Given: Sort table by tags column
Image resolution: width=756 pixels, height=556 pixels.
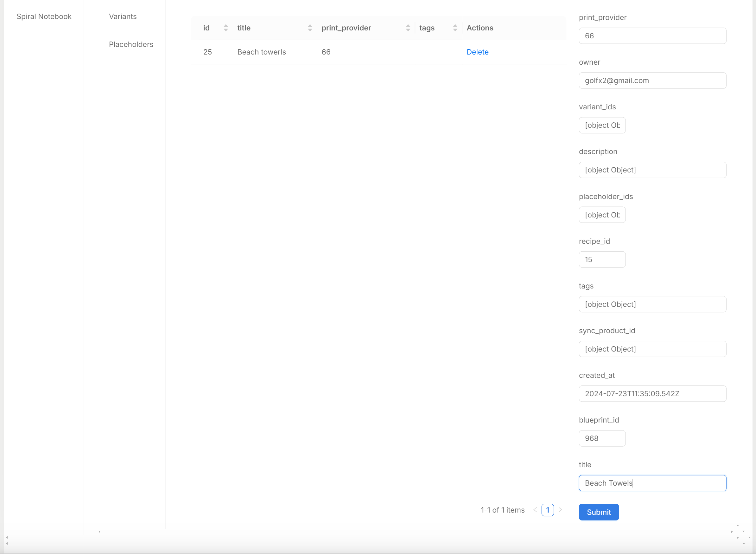Looking at the screenshot, I should 455,28.
